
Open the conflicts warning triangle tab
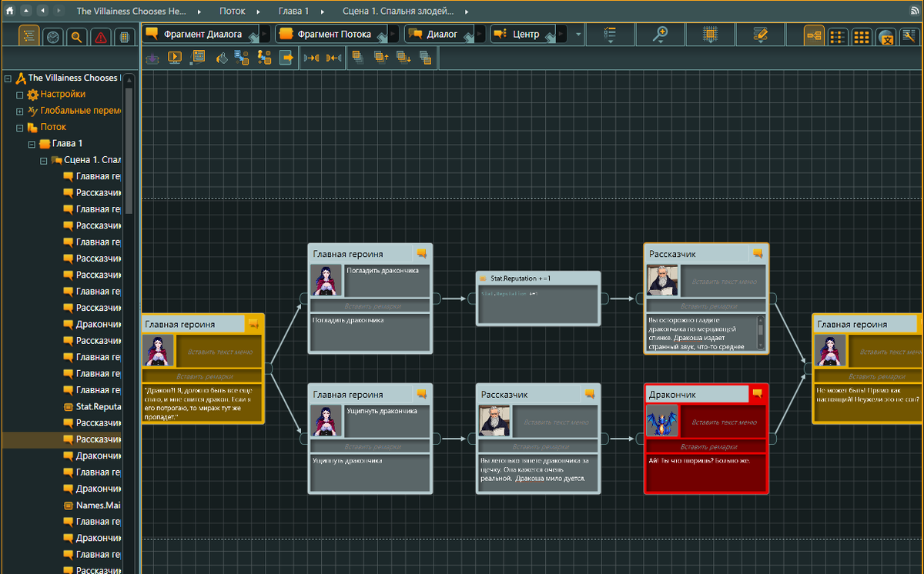[100, 36]
